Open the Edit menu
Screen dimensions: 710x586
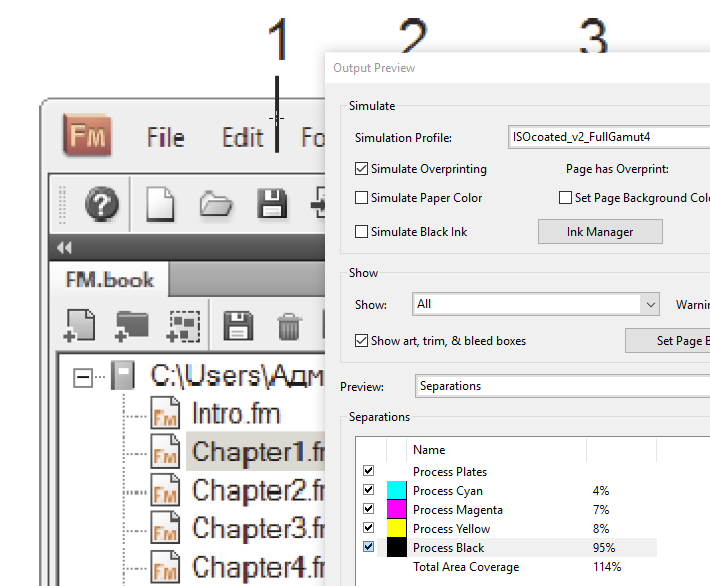(243, 137)
